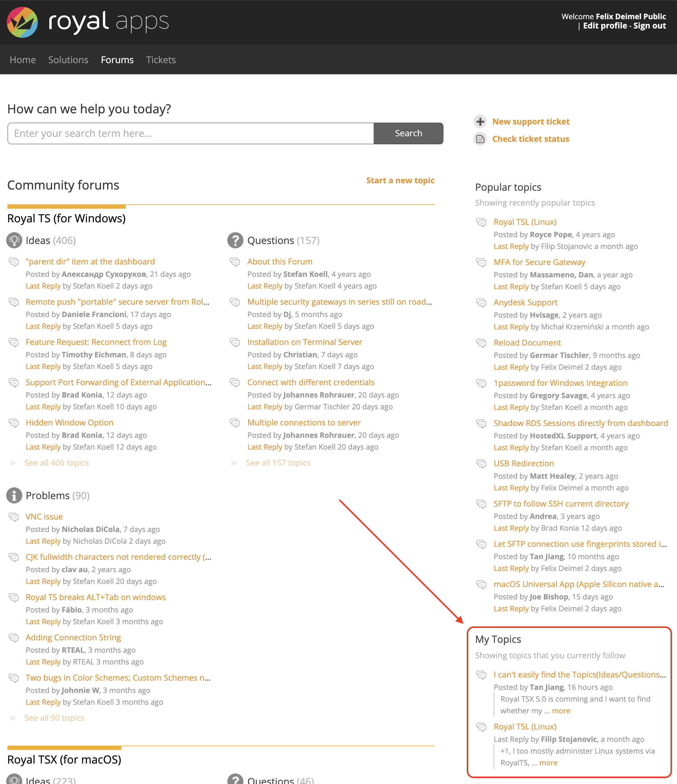Screen dimensions: 677x784
Task: Click chat bubble icon beside Anydesk Support
Action: point(481,303)
